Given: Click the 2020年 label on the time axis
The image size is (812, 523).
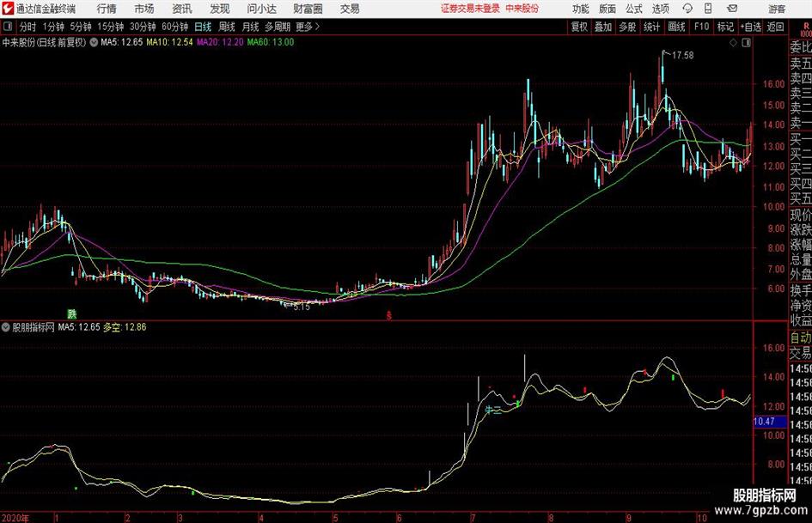Looking at the screenshot, I should 15,518.
